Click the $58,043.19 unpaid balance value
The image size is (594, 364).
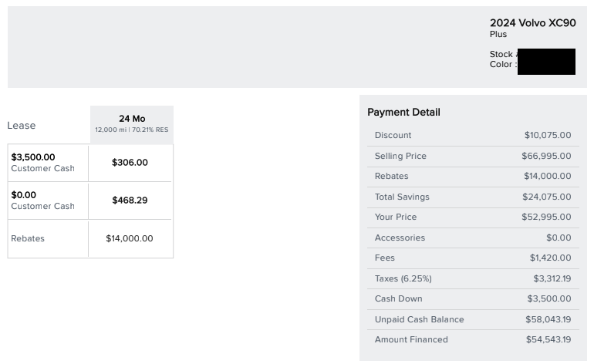(548, 320)
